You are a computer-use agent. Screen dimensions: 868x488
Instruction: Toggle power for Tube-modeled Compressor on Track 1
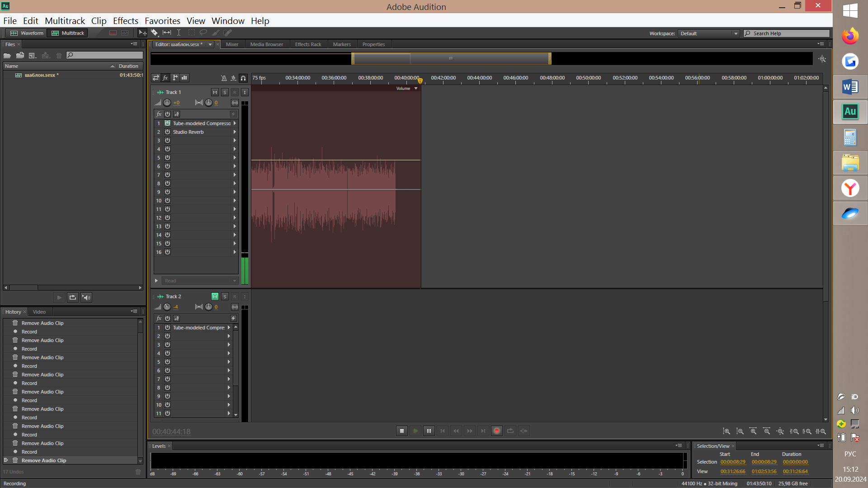pos(168,123)
